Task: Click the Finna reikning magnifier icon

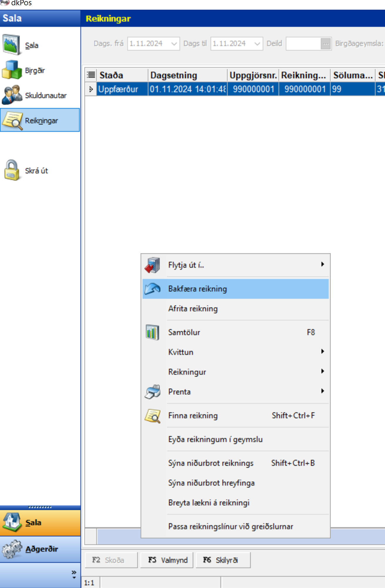Action: 152,416
